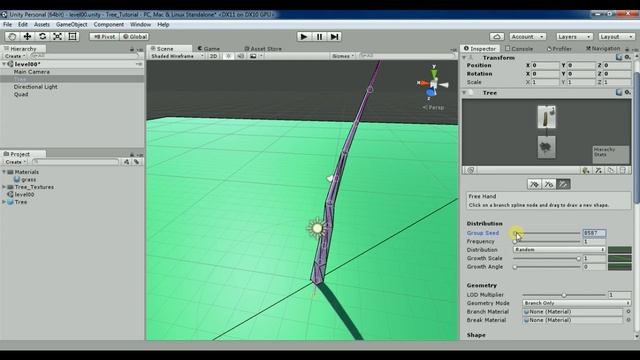640x360 pixels.
Task: Open the GameObject menu
Action: [x=72, y=24]
